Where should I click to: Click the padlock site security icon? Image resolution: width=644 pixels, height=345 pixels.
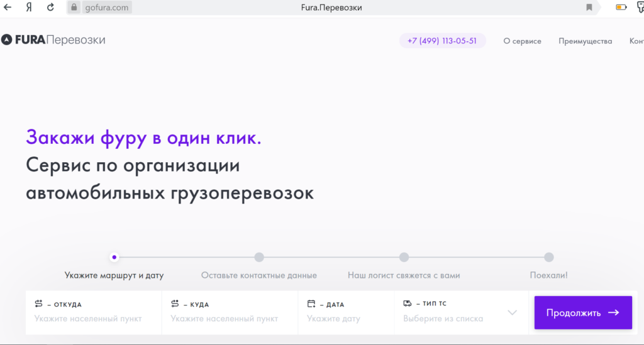point(74,8)
